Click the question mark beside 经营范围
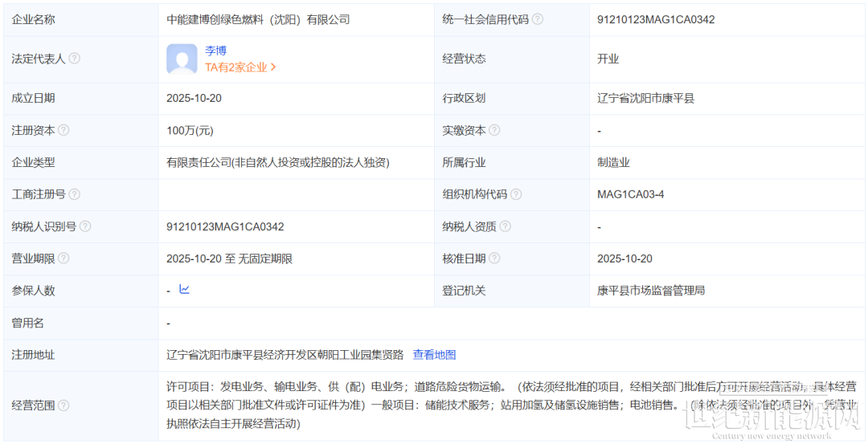Image resolution: width=868 pixels, height=444 pixels. pos(63,405)
